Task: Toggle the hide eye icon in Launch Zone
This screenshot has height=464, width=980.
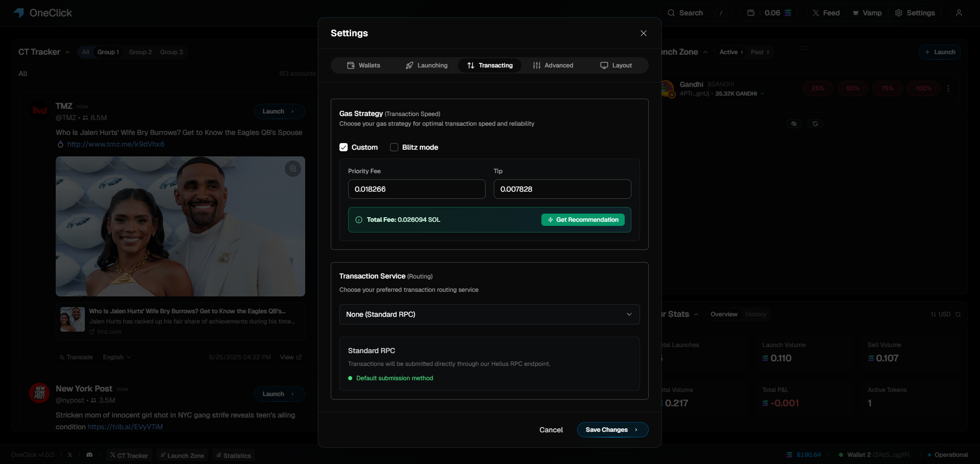Action: point(794,124)
